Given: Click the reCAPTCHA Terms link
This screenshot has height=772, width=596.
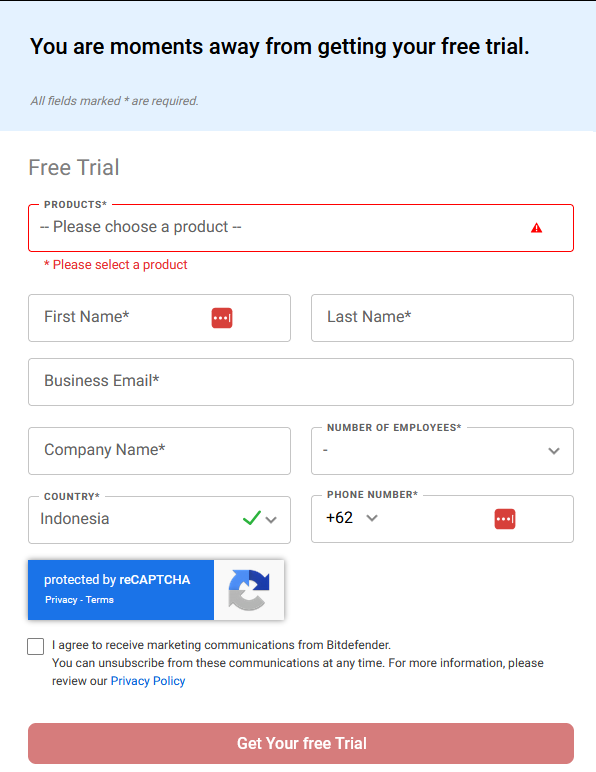Looking at the screenshot, I should point(100,600).
